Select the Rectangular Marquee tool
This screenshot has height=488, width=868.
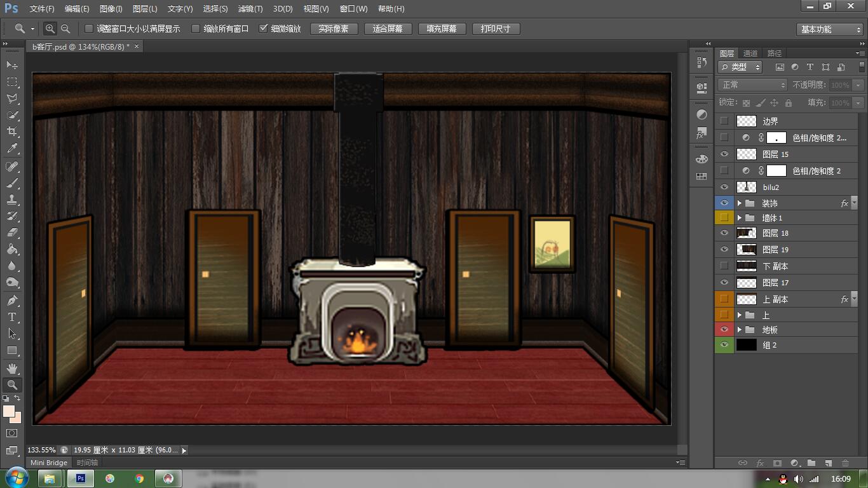coord(12,82)
